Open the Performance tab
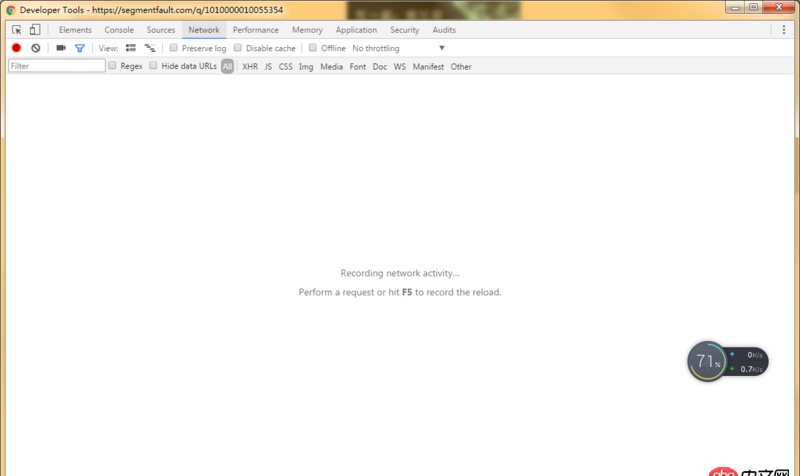Screen dimensions: 800x476 (256, 30)
